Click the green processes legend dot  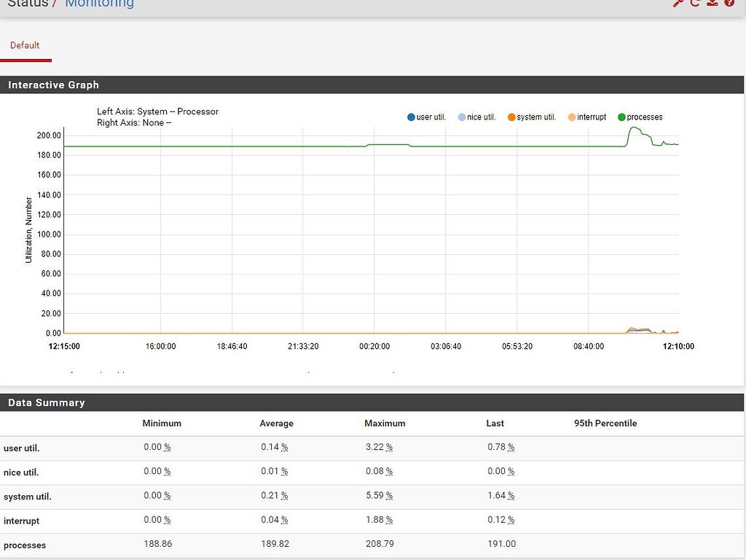(x=622, y=117)
